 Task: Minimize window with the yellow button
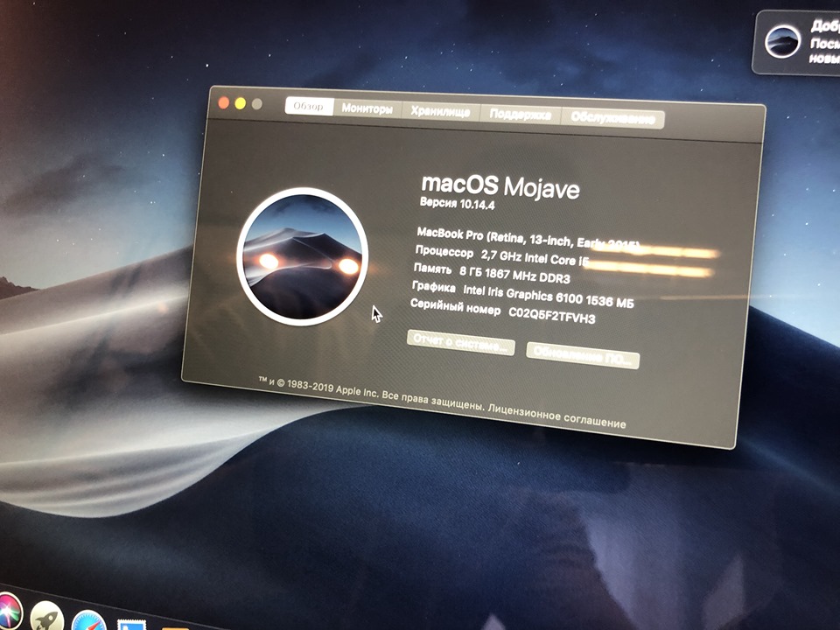(241, 103)
